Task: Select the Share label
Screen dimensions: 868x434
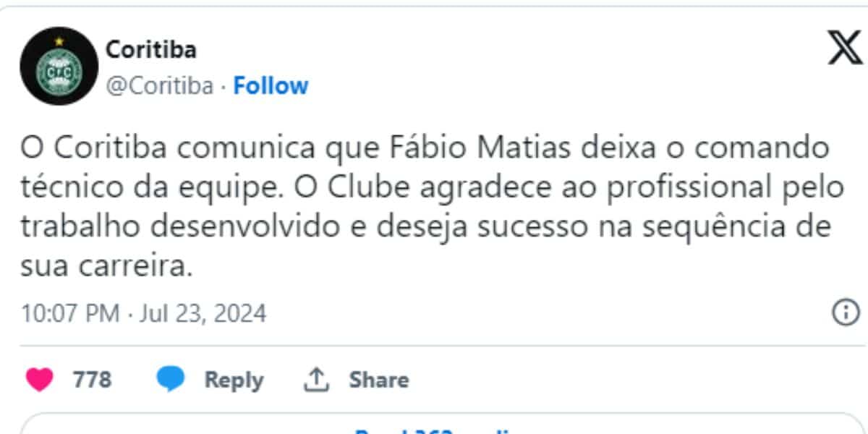Action: tap(379, 380)
